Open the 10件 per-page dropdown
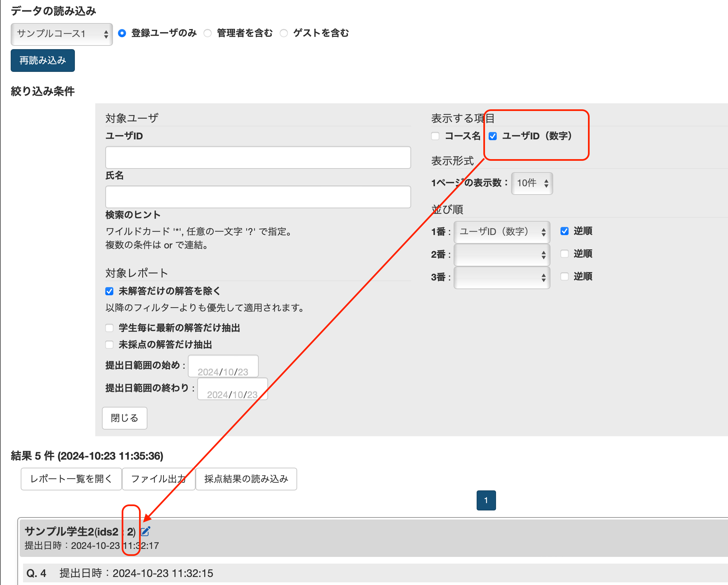728x585 pixels. [x=532, y=184]
